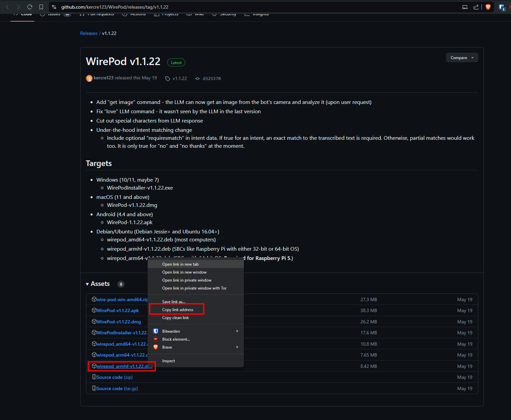The width and height of the screenshot is (511, 420).
Task: Expand the Brave submenu arrow
Action: 237,347
